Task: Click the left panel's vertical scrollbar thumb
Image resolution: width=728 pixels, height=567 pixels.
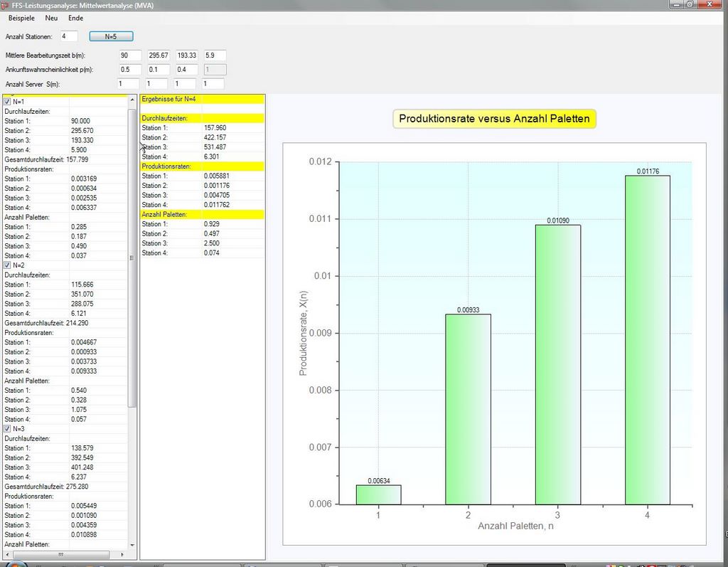Action: click(x=132, y=256)
